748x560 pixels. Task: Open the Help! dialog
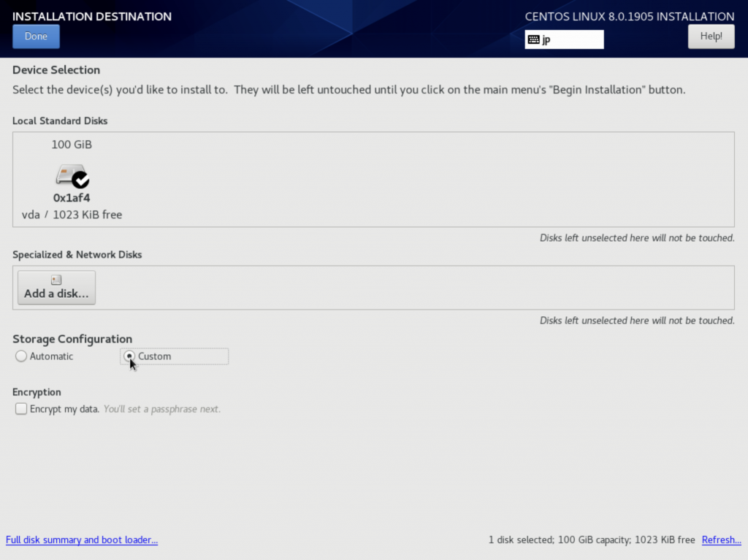711,37
